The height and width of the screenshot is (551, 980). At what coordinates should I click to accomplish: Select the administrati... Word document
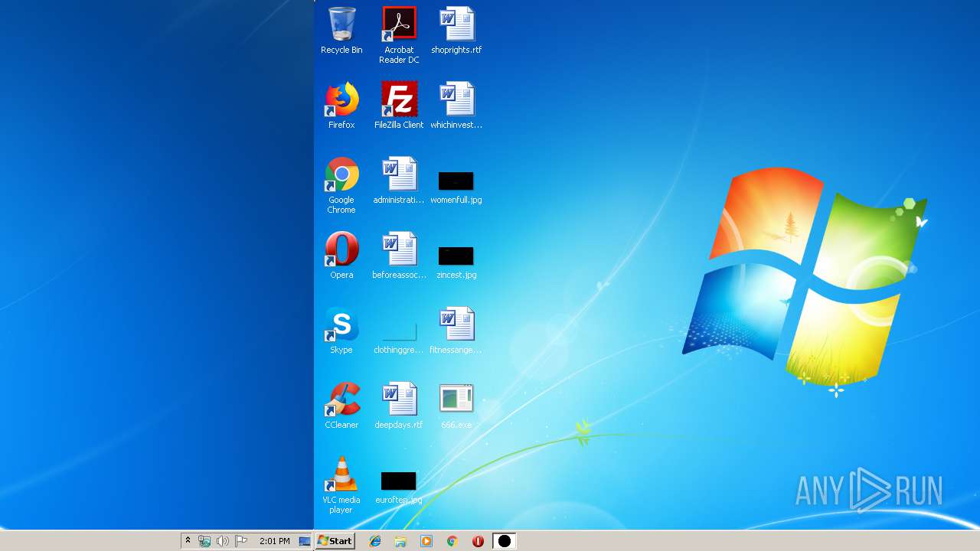pos(399,181)
